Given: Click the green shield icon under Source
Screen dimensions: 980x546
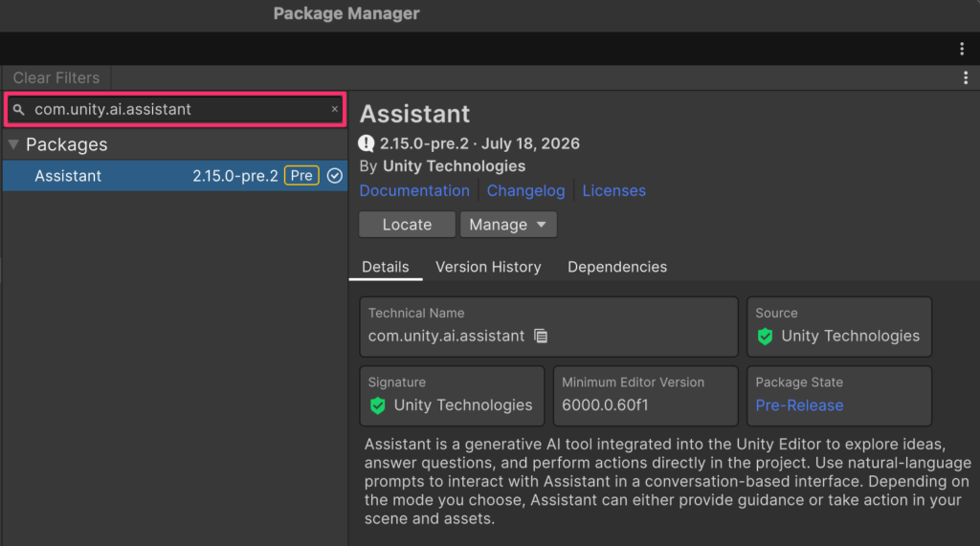Looking at the screenshot, I should click(x=765, y=337).
